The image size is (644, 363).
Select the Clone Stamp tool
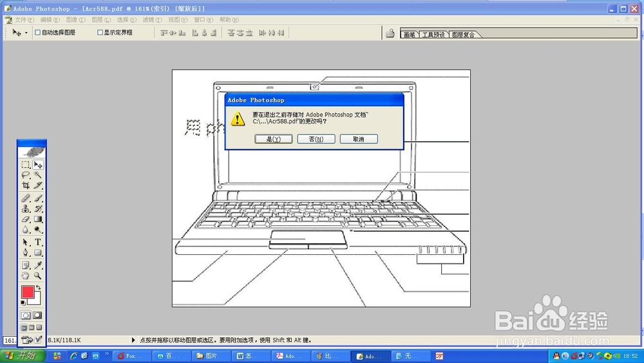pyautogui.click(x=26, y=209)
